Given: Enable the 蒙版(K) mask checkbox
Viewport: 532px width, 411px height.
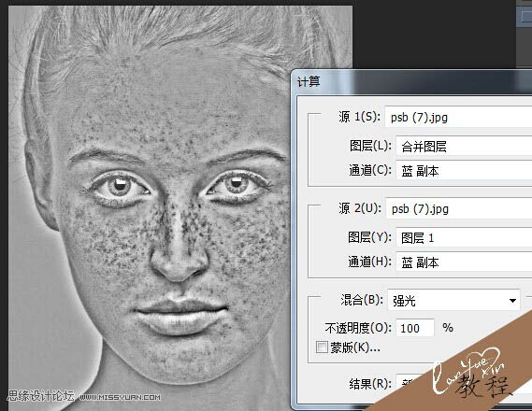Looking at the screenshot, I should click(322, 347).
